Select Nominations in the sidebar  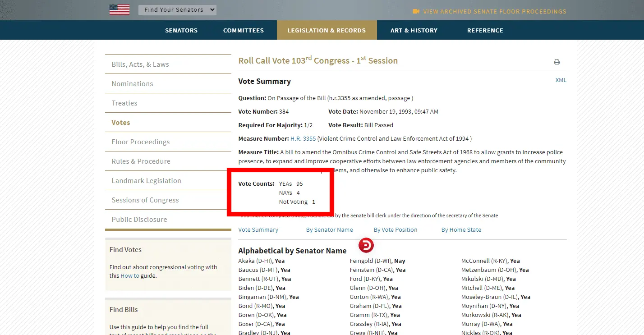[x=132, y=84]
